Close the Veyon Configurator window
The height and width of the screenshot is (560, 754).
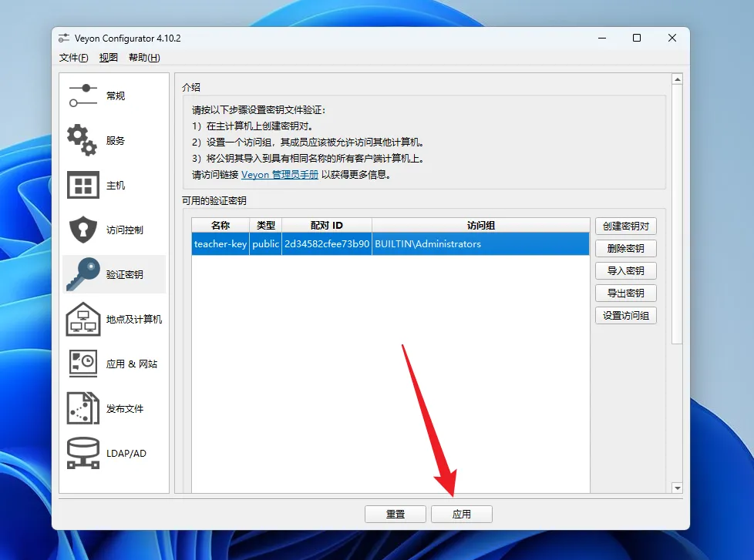tap(672, 38)
